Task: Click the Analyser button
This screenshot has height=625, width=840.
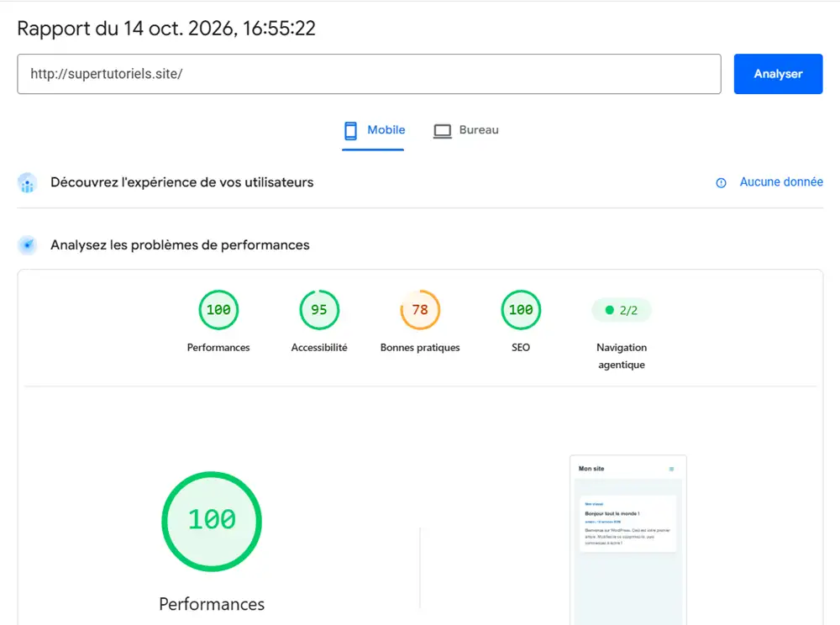Action: click(x=778, y=74)
